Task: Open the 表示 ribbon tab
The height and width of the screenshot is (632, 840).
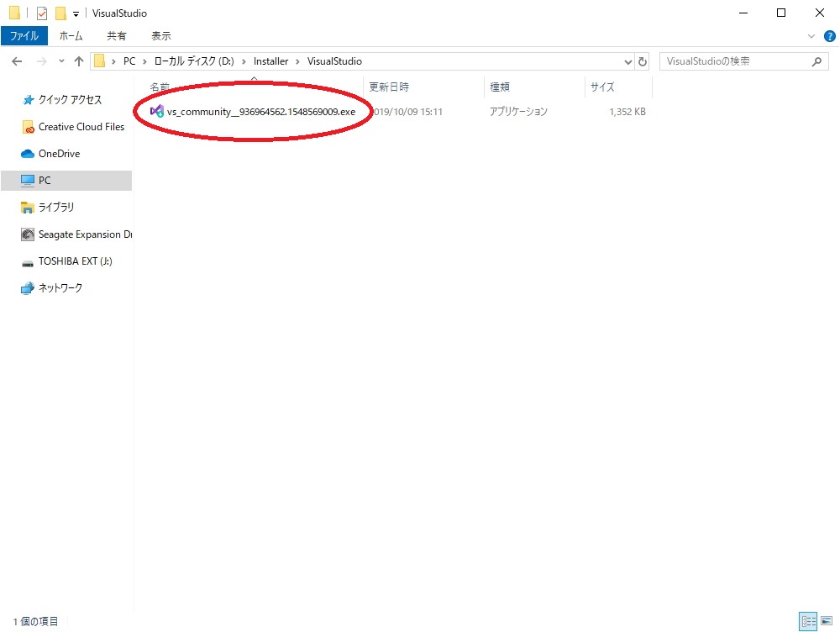Action: (x=160, y=36)
